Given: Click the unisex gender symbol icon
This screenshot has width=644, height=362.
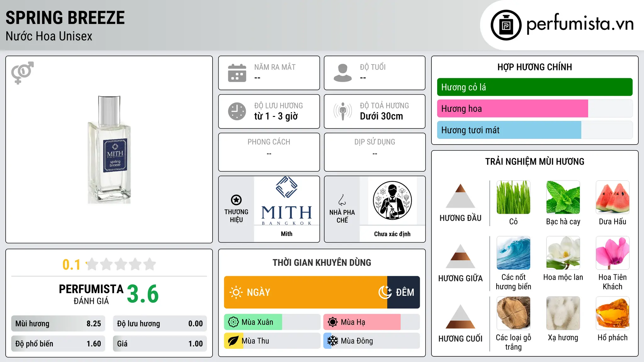Looking at the screenshot, I should pyautogui.click(x=22, y=73).
